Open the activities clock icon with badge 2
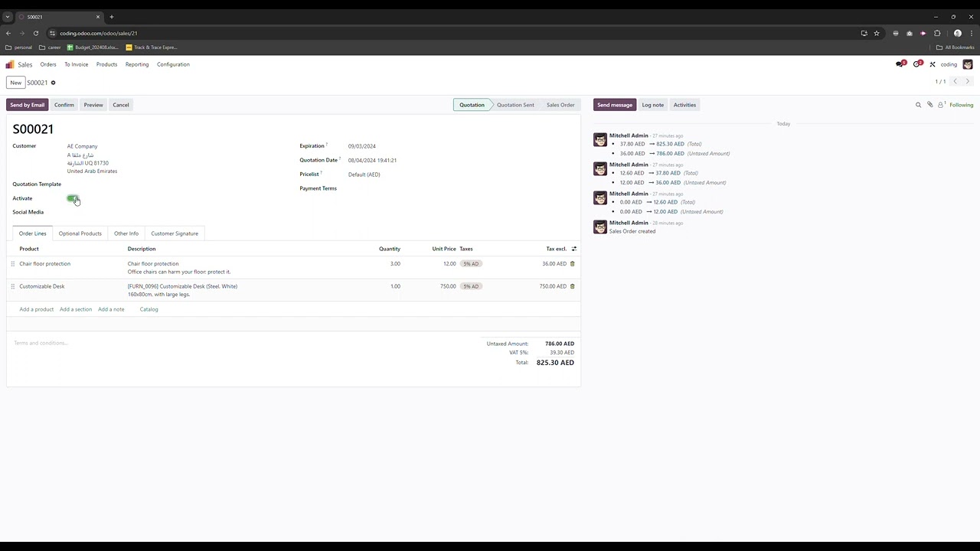980x551 pixels. coord(917,64)
